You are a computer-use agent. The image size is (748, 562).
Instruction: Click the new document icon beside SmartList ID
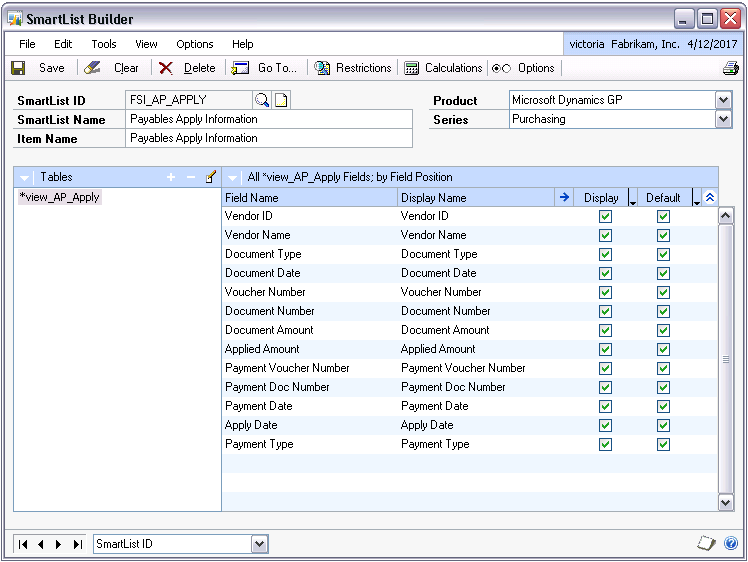281,100
